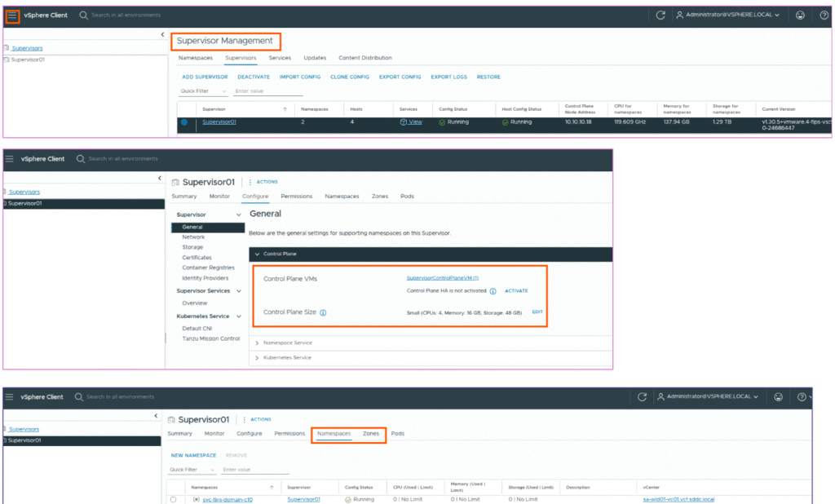Select the radio button for svc-tkg-domain-c10
Image resolution: width=835 pixels, height=504 pixels.
[173, 499]
